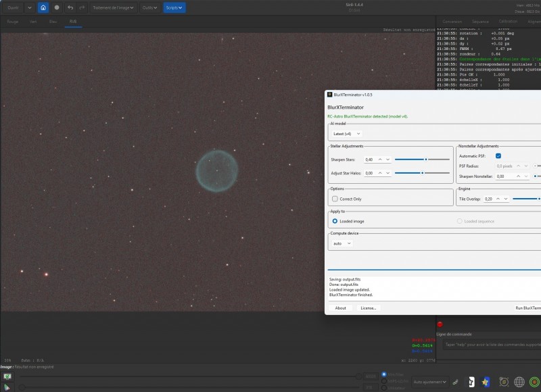Screen dimensions: 541x392
Task: Expand the AI model Latest (v4) dropdown
Action: (346, 134)
